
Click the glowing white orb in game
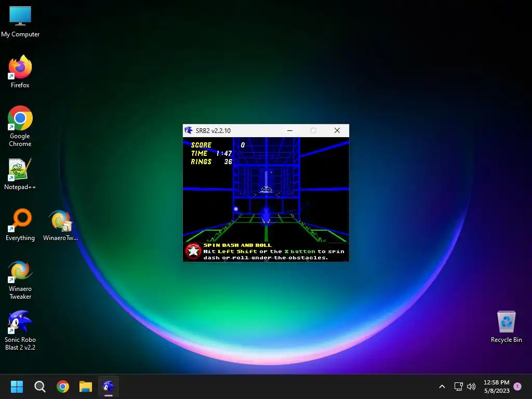click(236, 209)
